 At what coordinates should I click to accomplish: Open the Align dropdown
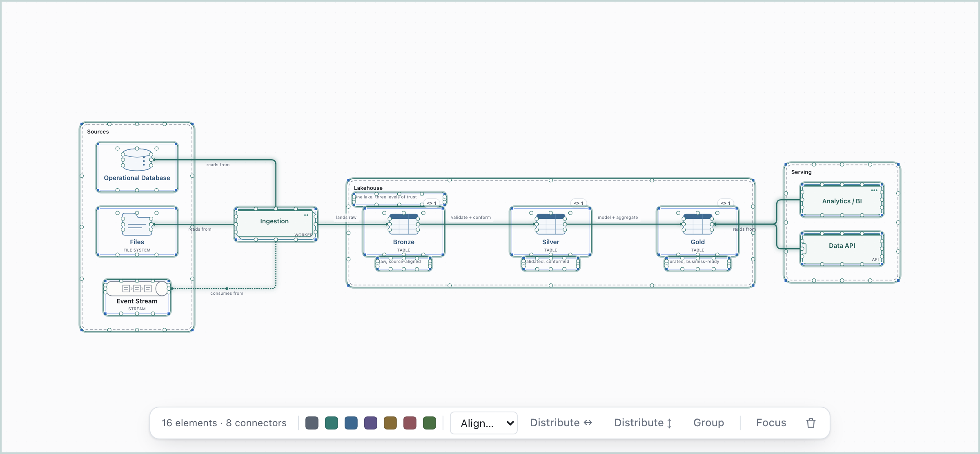[x=484, y=423]
